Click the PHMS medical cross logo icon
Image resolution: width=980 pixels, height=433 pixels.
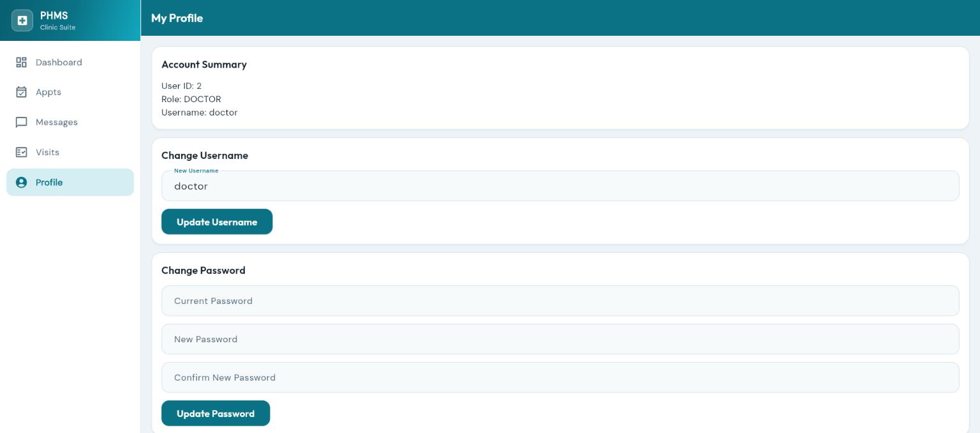point(22,20)
